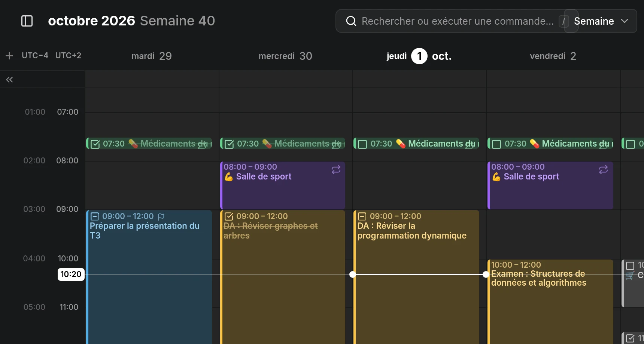Select the UTC+2 timezone label
This screenshot has height=344, width=644.
68,55
